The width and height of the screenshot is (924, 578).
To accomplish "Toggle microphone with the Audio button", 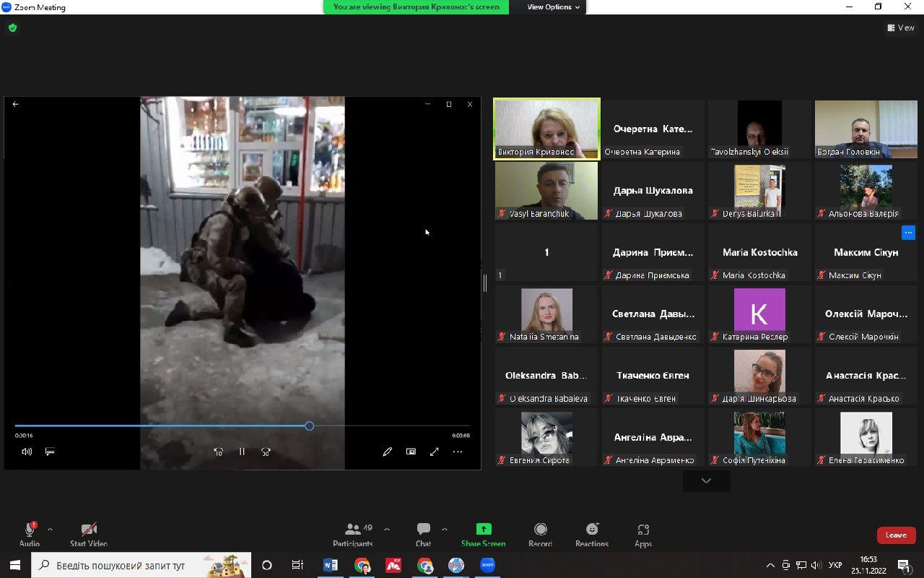I will tap(30, 534).
